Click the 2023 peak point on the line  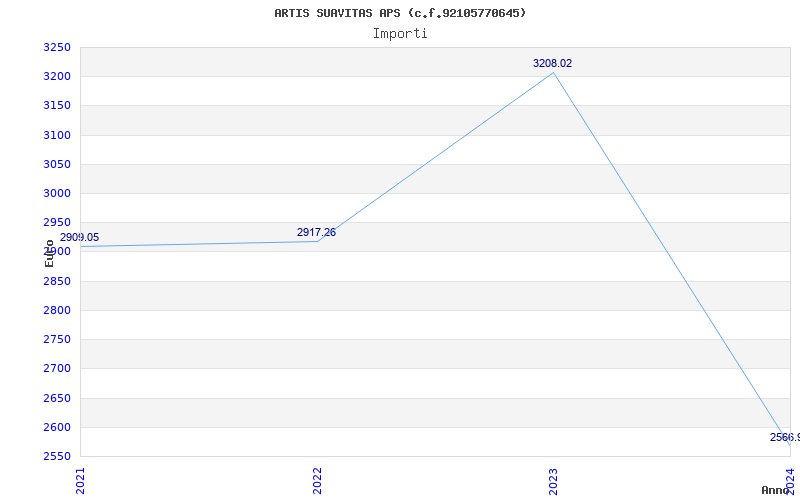[x=554, y=72]
